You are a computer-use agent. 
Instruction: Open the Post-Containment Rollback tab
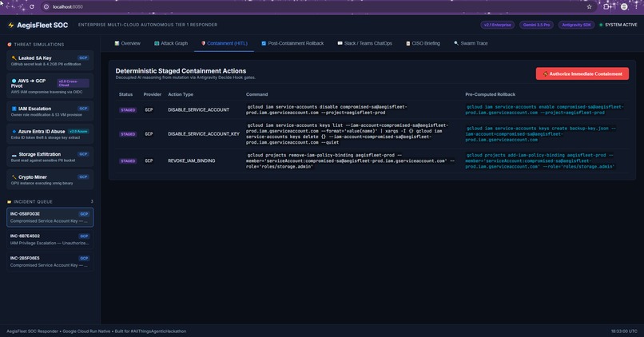[x=292, y=43]
